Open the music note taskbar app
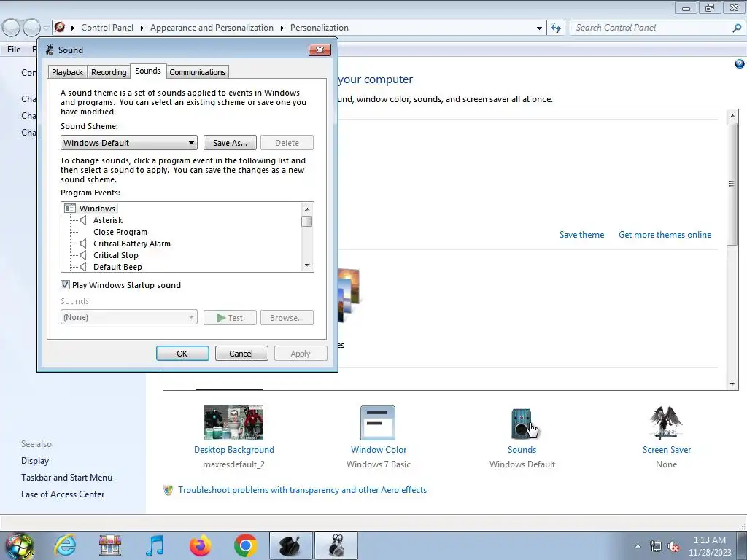Screen dimensions: 747x560 point(155,545)
